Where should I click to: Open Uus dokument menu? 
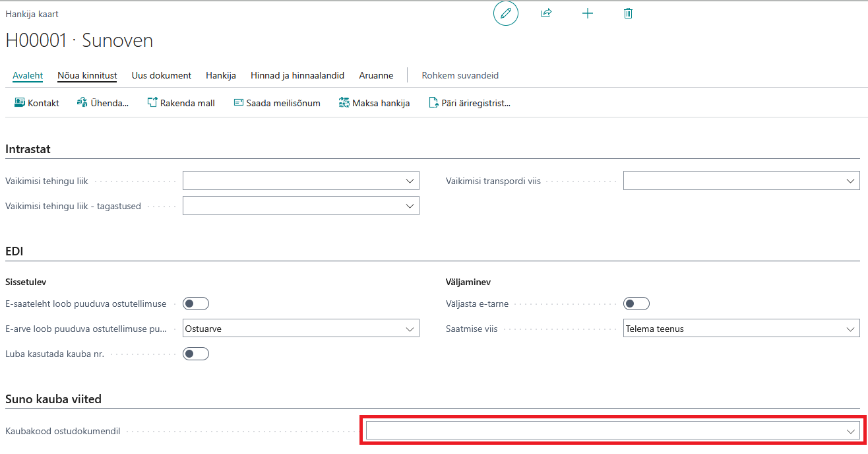point(162,75)
